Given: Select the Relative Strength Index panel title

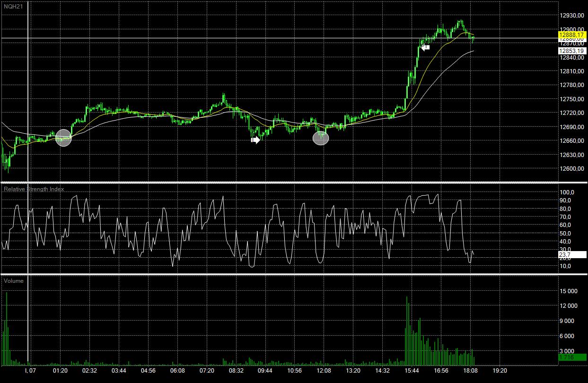Looking at the screenshot, I should (34, 189).
